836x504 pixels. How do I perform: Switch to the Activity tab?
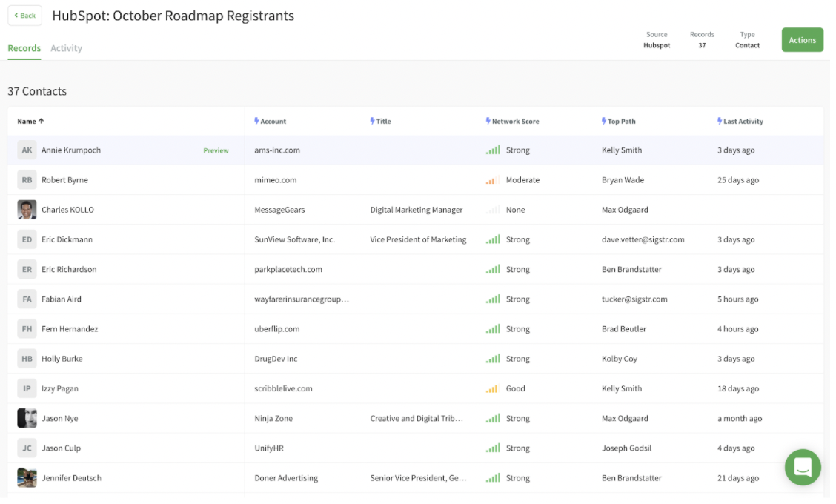[x=66, y=48]
